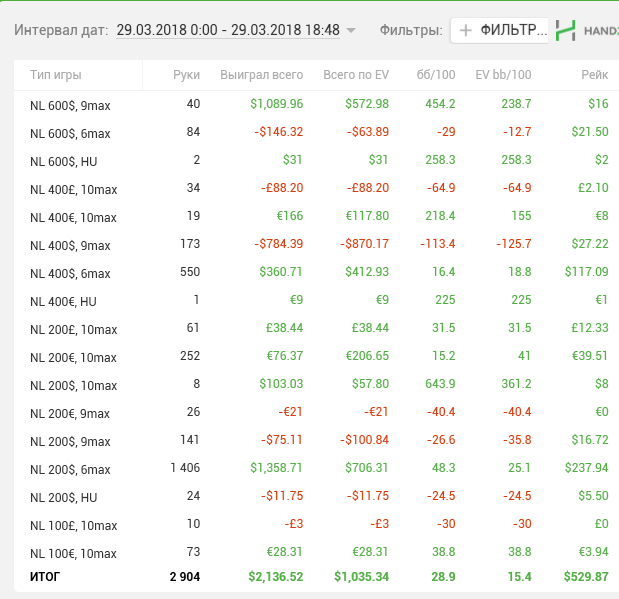Sort by Тип игры column header
Image resolution: width=619 pixels, height=599 pixels.
coord(56,75)
